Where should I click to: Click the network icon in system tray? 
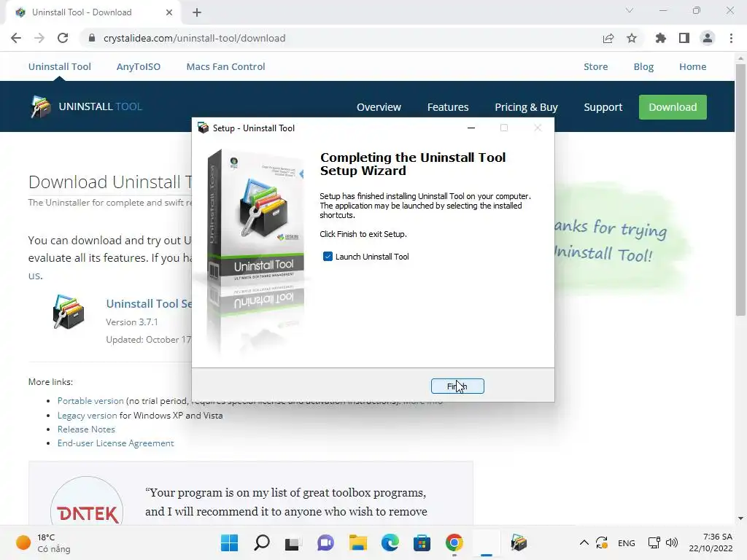pos(654,542)
